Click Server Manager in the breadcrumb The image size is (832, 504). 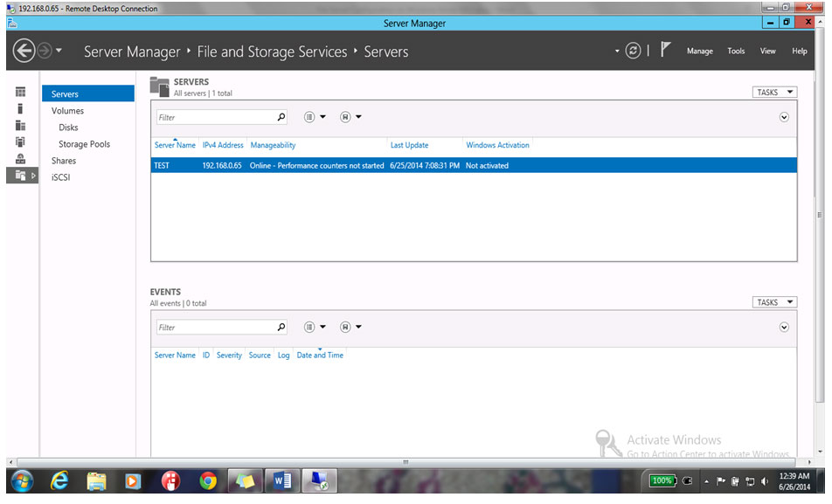132,52
